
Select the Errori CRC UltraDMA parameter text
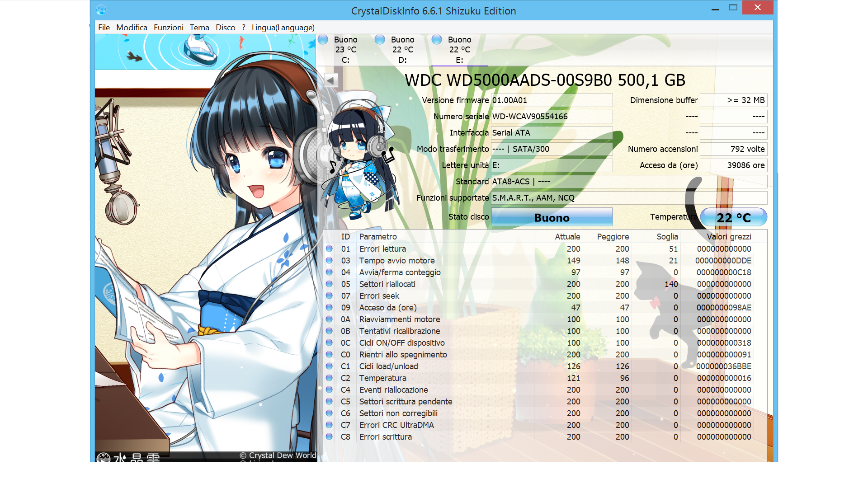[x=396, y=425]
